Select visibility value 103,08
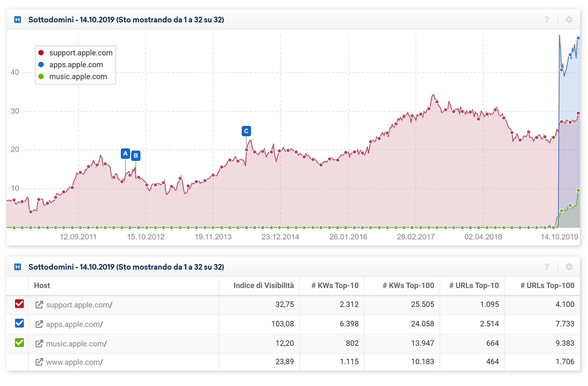The width and height of the screenshot is (588, 386). (x=282, y=324)
